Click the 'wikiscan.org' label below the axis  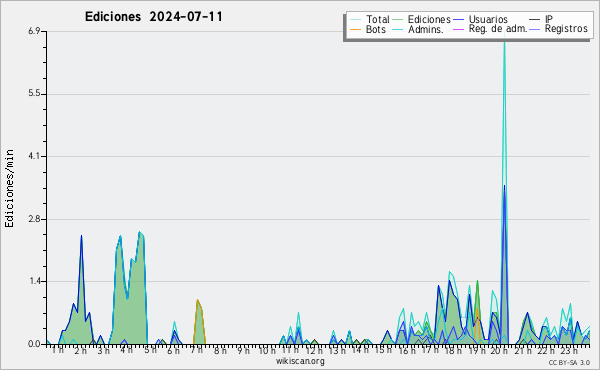click(300, 361)
